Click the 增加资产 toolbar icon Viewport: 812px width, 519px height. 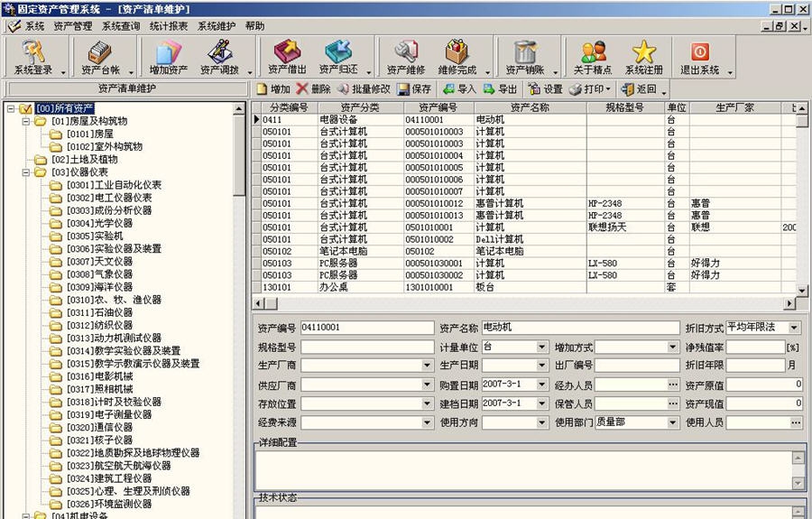click(169, 57)
